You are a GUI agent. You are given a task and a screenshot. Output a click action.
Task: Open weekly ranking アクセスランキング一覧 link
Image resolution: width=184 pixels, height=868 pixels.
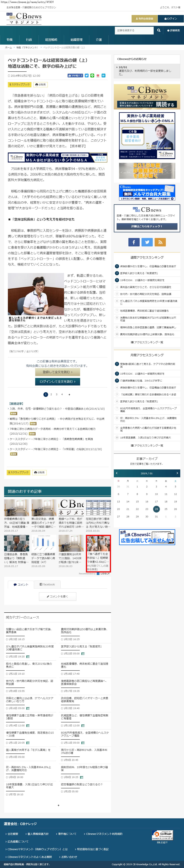tap(147, 342)
